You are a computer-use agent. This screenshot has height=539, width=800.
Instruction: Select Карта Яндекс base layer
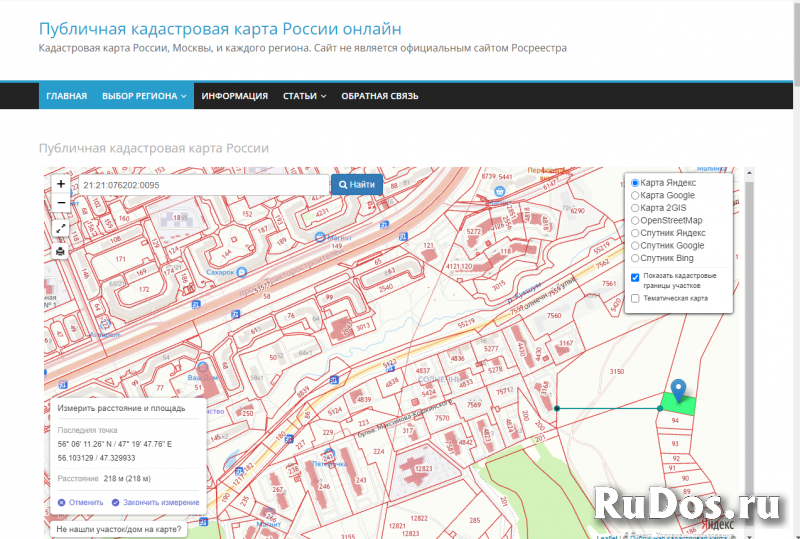tap(635, 183)
